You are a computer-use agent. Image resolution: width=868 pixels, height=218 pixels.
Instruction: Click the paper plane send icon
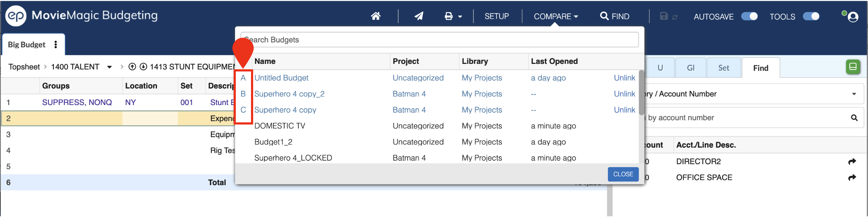point(419,16)
